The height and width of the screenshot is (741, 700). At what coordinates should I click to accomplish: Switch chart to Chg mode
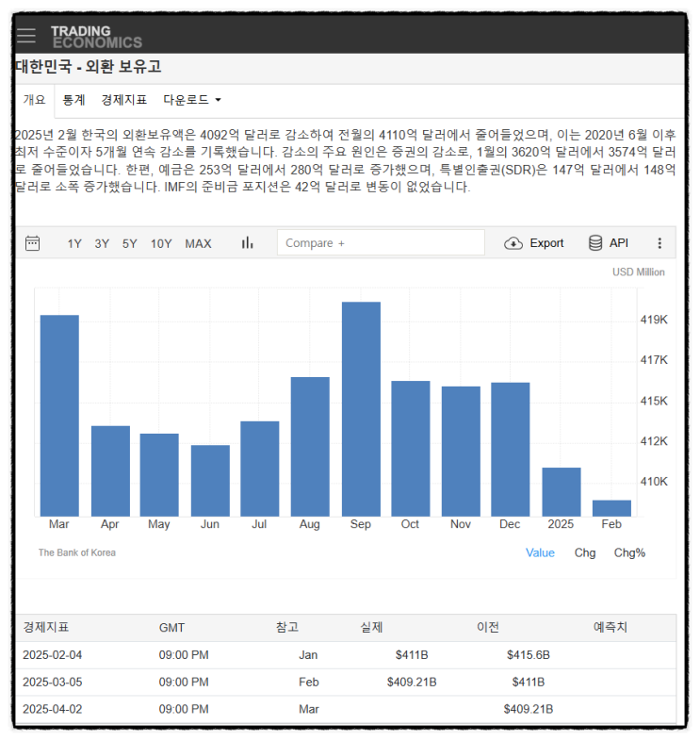coord(585,552)
